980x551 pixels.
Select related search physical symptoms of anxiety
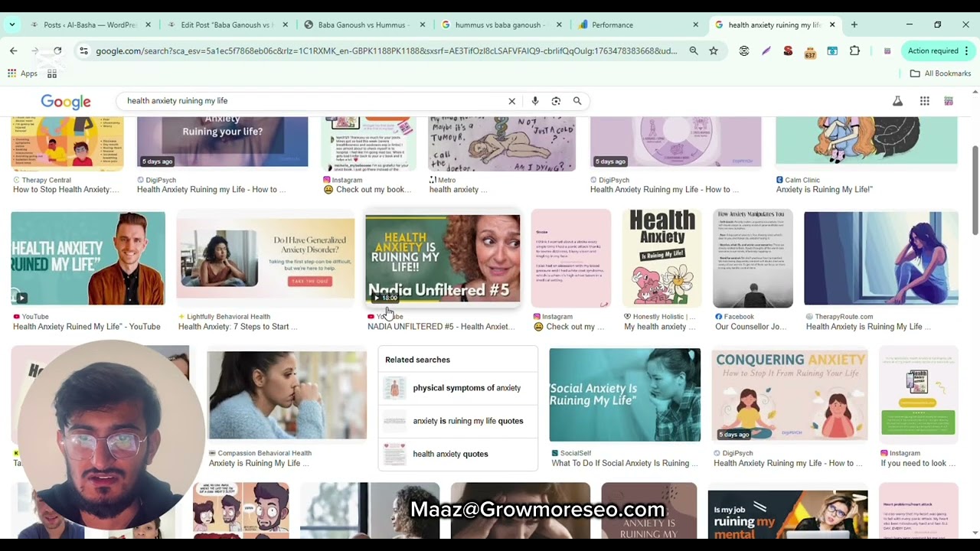458,388
